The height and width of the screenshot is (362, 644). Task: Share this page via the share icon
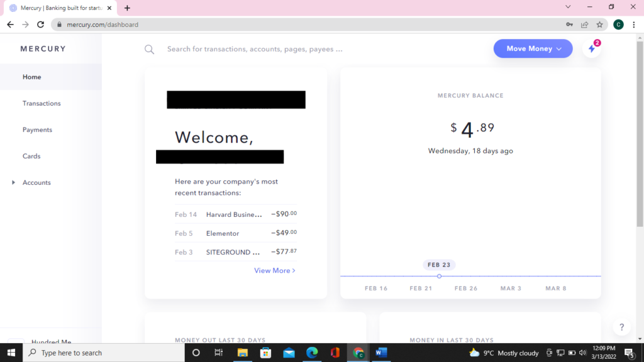pos(584,25)
